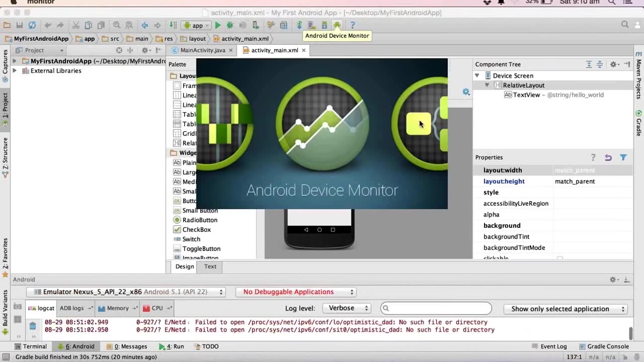Click the layout:height match_parent value
The image size is (644, 362).
[x=593, y=182]
